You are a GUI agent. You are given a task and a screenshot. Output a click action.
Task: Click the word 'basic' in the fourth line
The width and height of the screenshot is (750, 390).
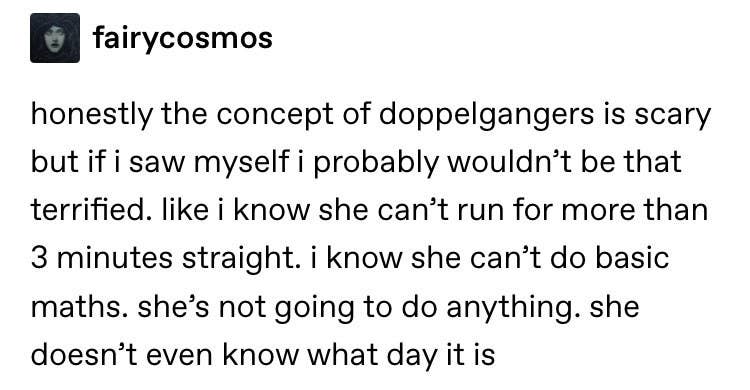click(x=632, y=257)
